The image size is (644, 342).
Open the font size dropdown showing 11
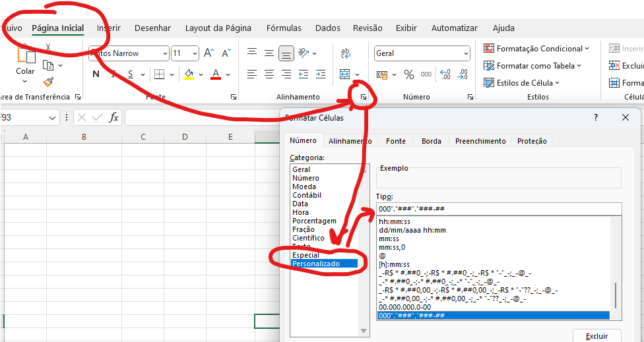point(185,53)
